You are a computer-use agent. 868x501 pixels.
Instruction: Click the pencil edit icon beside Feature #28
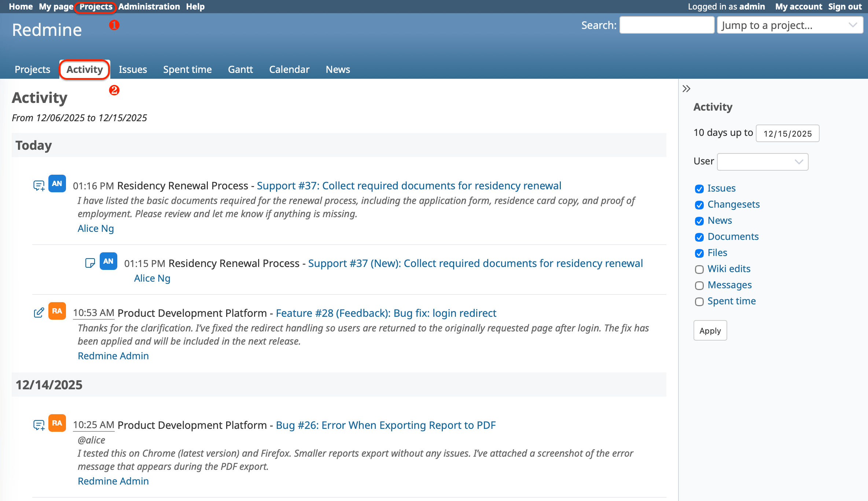click(x=38, y=312)
